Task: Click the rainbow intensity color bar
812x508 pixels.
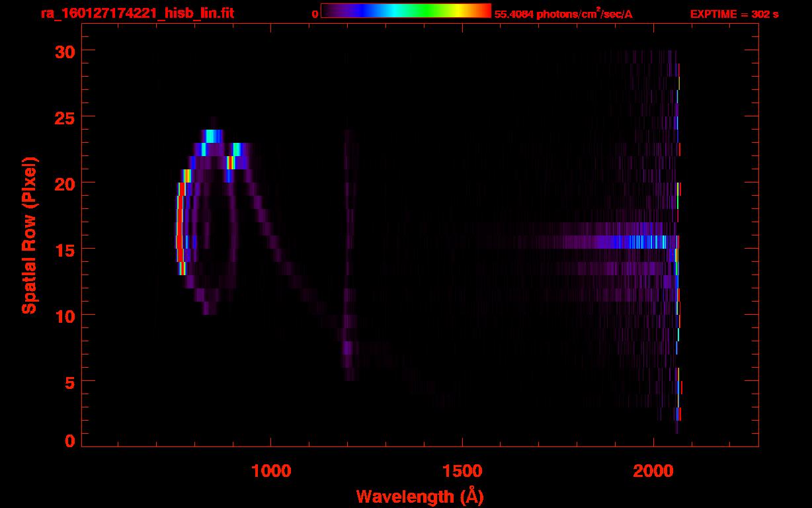Action: click(x=406, y=11)
